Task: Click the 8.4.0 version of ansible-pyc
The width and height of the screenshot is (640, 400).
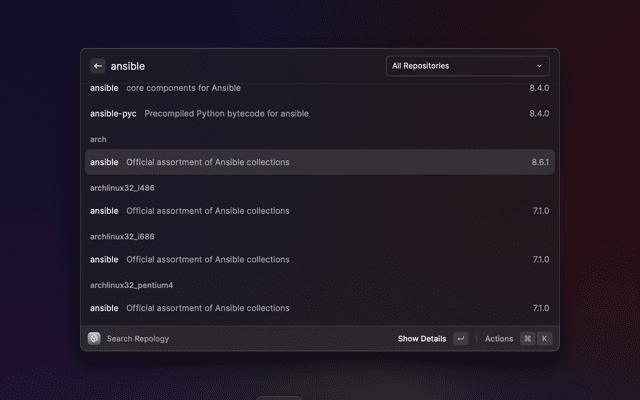Action: (x=539, y=114)
